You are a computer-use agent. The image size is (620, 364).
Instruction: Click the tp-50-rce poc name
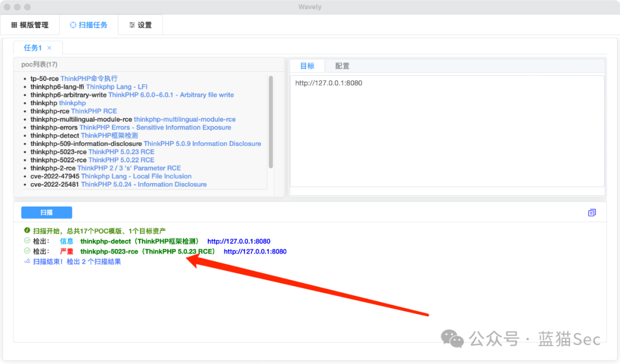pyautogui.click(x=44, y=78)
